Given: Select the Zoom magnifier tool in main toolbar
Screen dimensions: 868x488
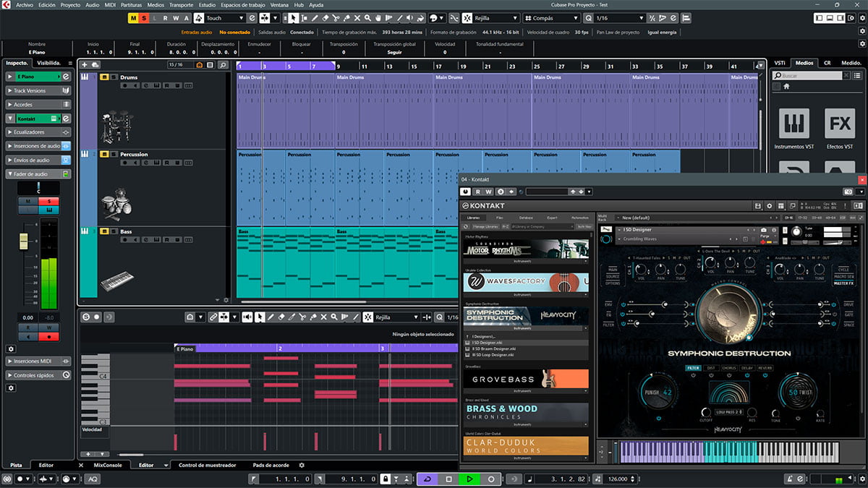Looking at the screenshot, I should (367, 17).
